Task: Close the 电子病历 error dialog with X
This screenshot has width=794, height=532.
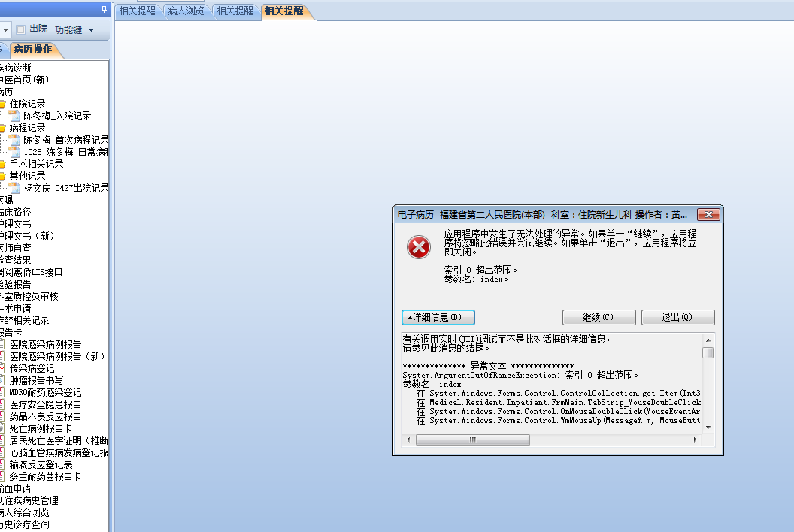Action: (708, 215)
